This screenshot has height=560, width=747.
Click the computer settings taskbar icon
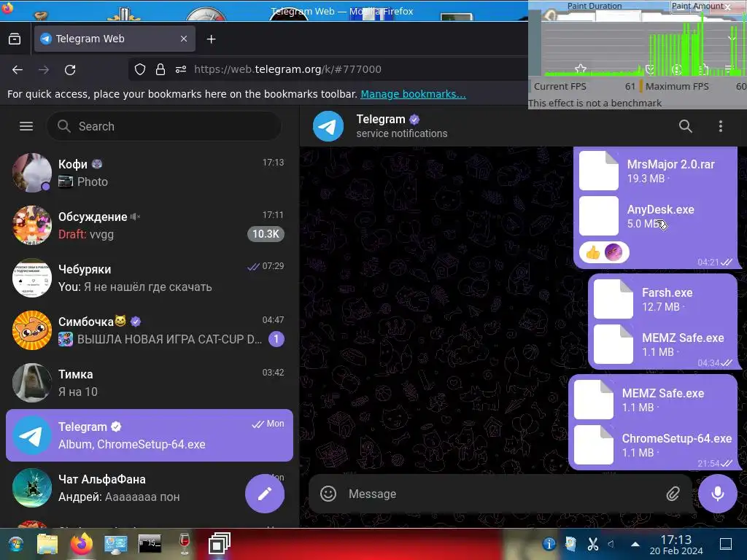(116, 544)
